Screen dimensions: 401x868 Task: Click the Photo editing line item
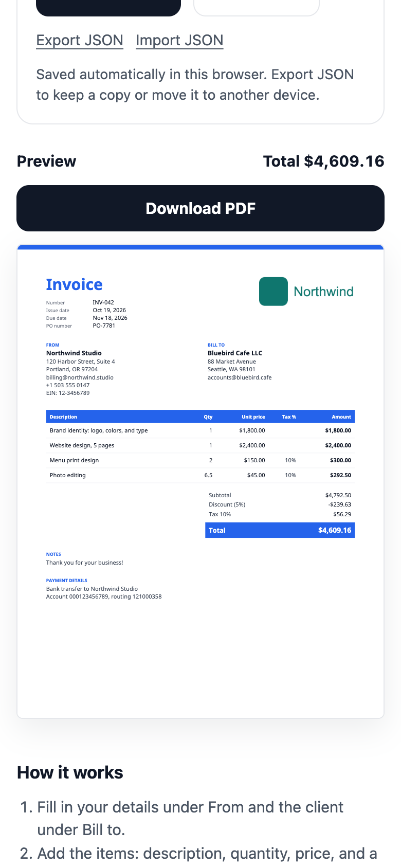(x=200, y=475)
